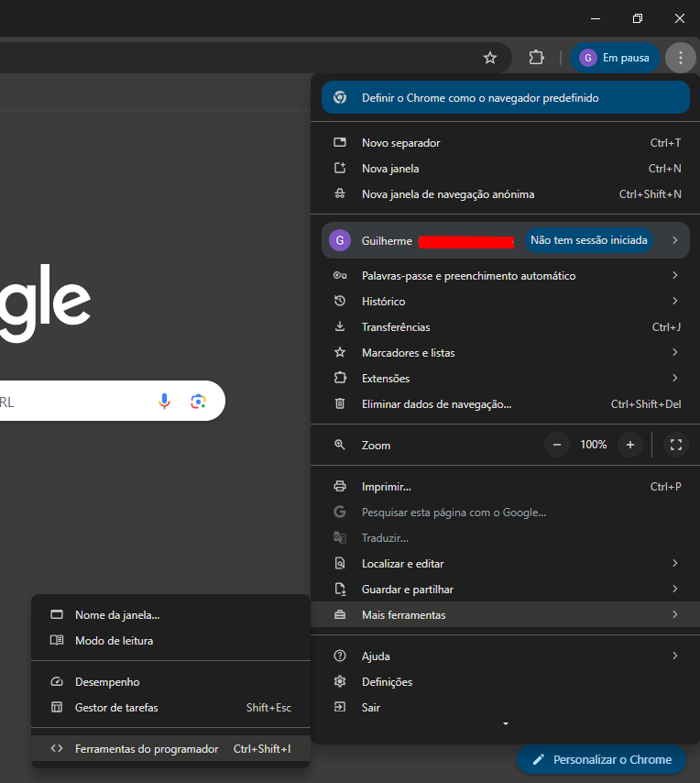Click the Não tem sessão iniciada badge
The image size is (700, 783).
click(589, 240)
